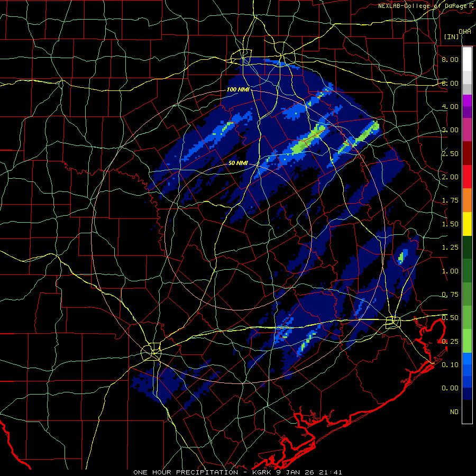
Task: Click the 0.50 legend value
Action: [450, 318]
